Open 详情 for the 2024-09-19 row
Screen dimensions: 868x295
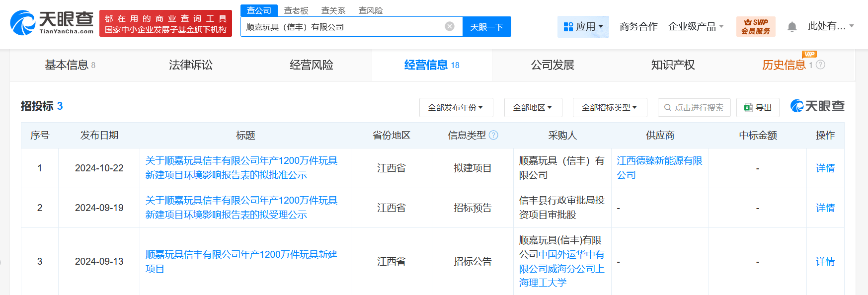point(825,208)
